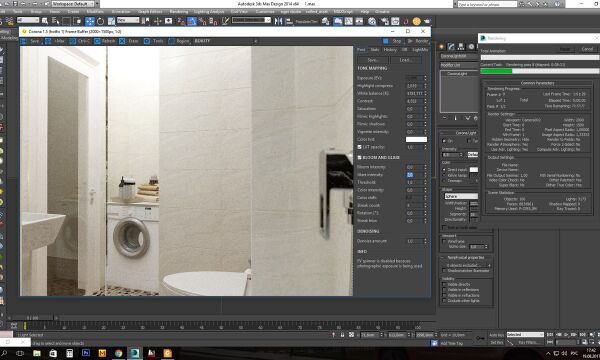Screen dimensions: 600x360
Task: Open BEAUTY render element dropdown
Action: (226, 41)
